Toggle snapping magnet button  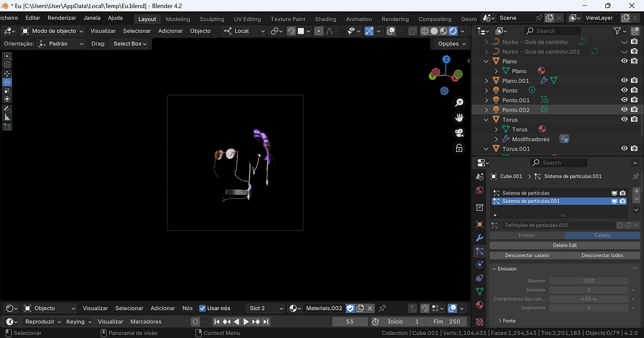291,31
